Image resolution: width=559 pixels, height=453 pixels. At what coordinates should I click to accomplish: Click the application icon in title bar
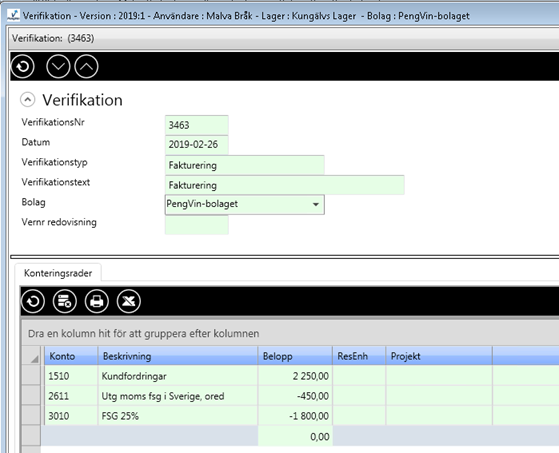point(14,15)
